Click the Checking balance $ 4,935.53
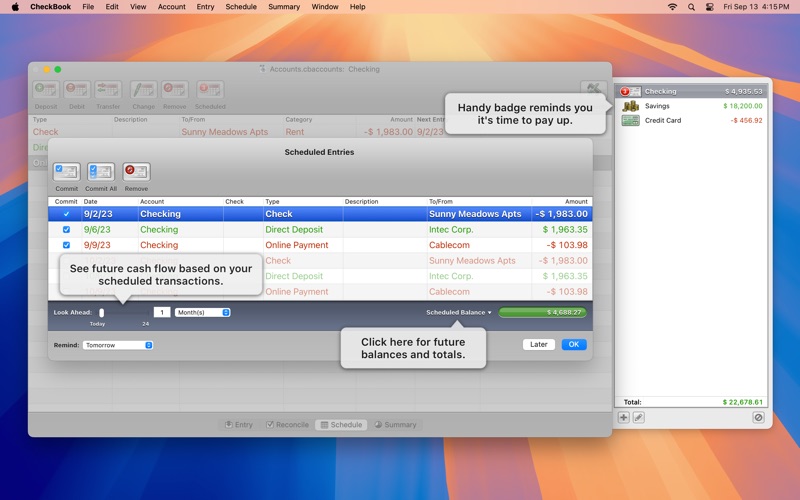 (743, 91)
